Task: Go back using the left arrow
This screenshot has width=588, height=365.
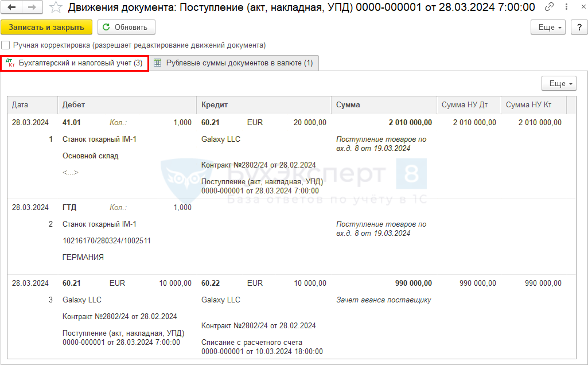Action: [x=11, y=7]
